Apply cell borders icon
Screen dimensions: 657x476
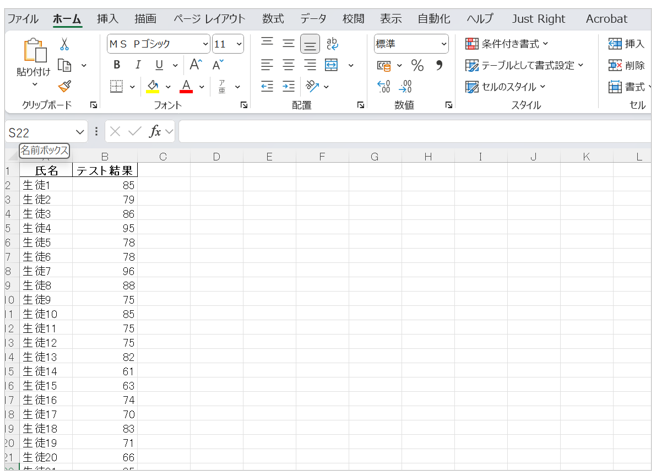pyautogui.click(x=116, y=87)
